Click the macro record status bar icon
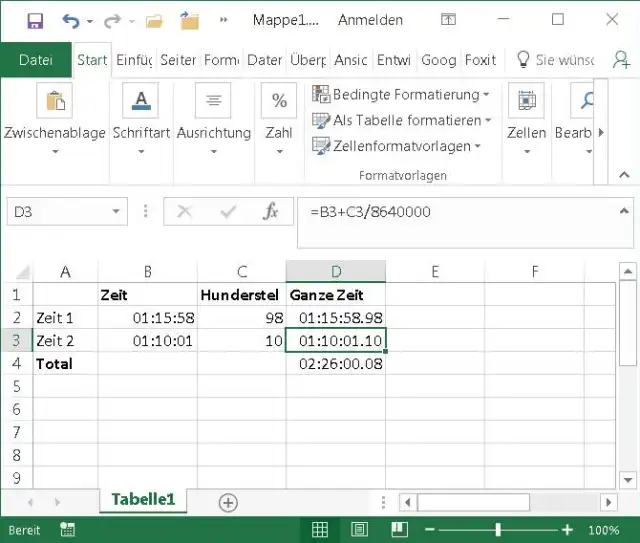Image resolution: width=640 pixels, height=543 pixels. point(67,530)
